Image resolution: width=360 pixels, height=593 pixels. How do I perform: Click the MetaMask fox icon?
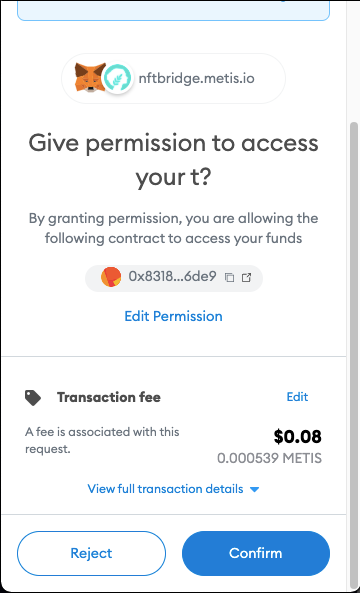pos(89,78)
